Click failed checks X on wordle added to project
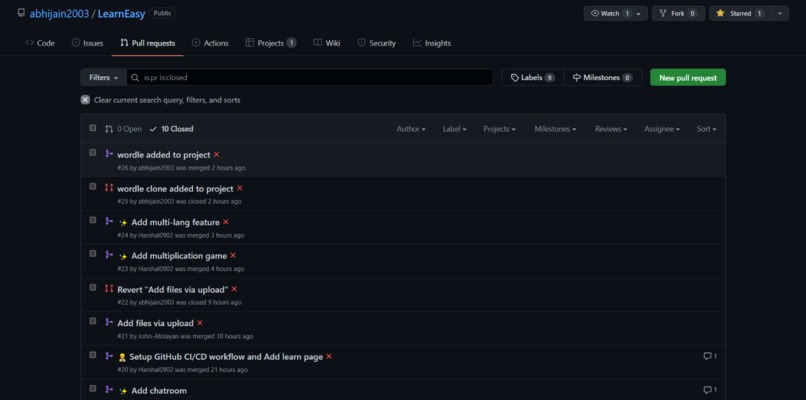Image resolution: width=806 pixels, height=400 pixels. point(216,154)
